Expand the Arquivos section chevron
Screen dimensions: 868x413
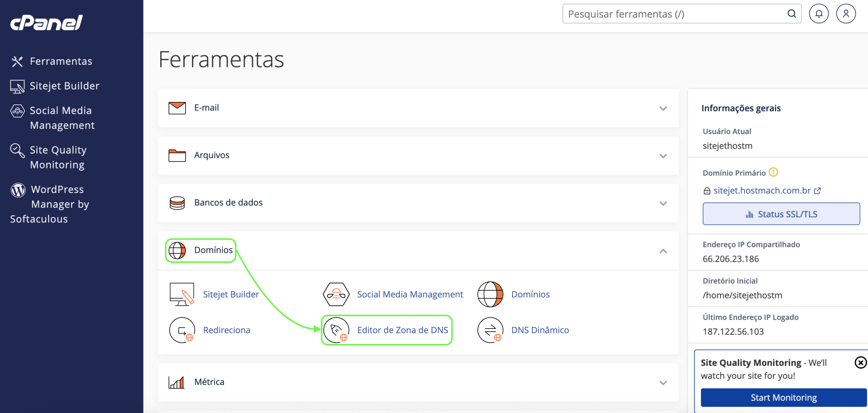tap(663, 156)
